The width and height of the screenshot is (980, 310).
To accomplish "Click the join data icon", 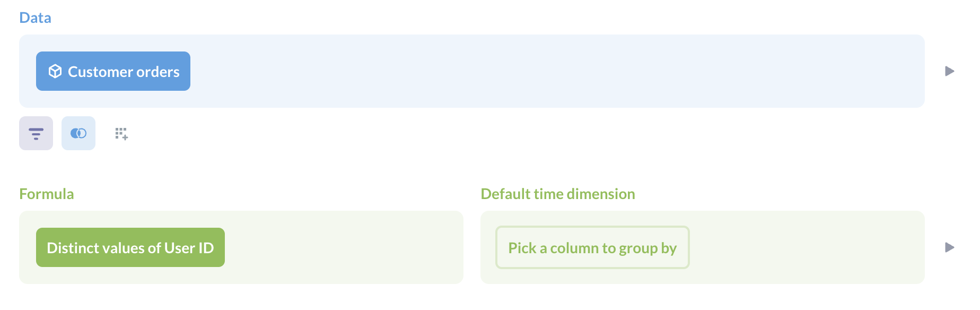I will 78,133.
